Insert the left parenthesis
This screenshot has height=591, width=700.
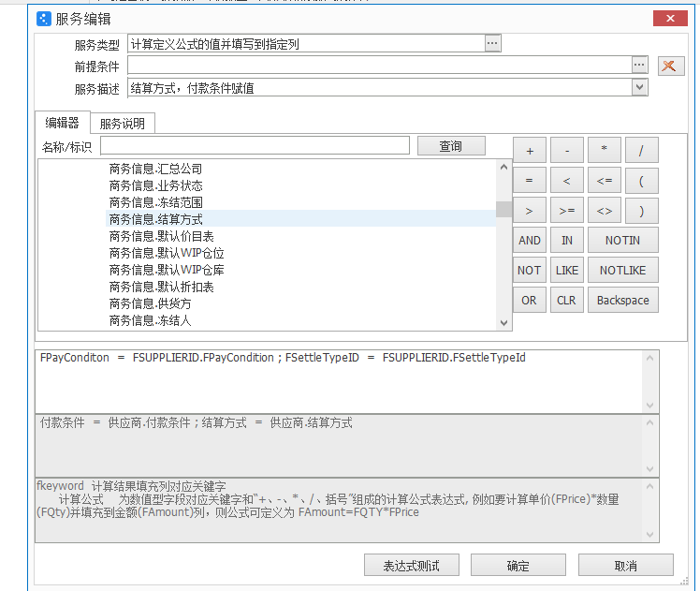point(641,180)
